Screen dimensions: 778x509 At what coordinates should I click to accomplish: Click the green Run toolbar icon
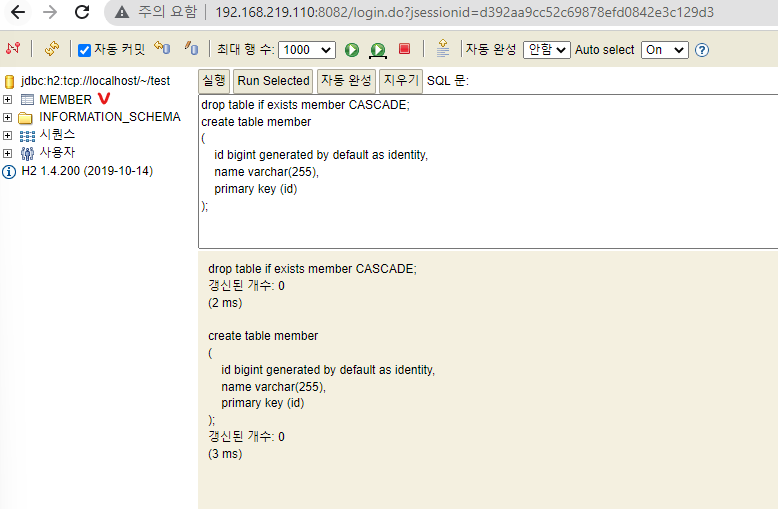pyautogui.click(x=352, y=50)
